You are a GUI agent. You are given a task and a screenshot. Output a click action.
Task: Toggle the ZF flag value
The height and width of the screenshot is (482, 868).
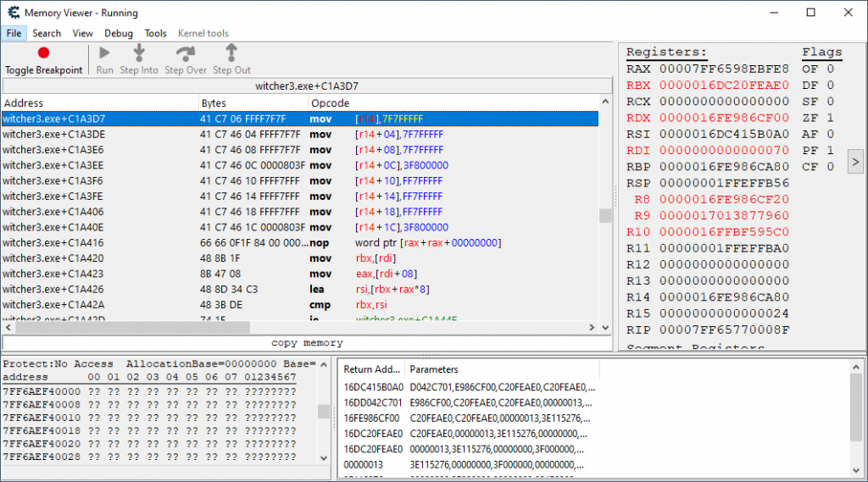pos(830,118)
